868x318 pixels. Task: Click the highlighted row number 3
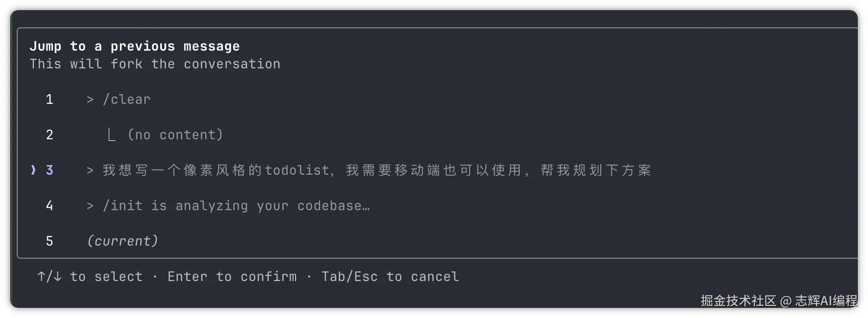[x=49, y=170]
